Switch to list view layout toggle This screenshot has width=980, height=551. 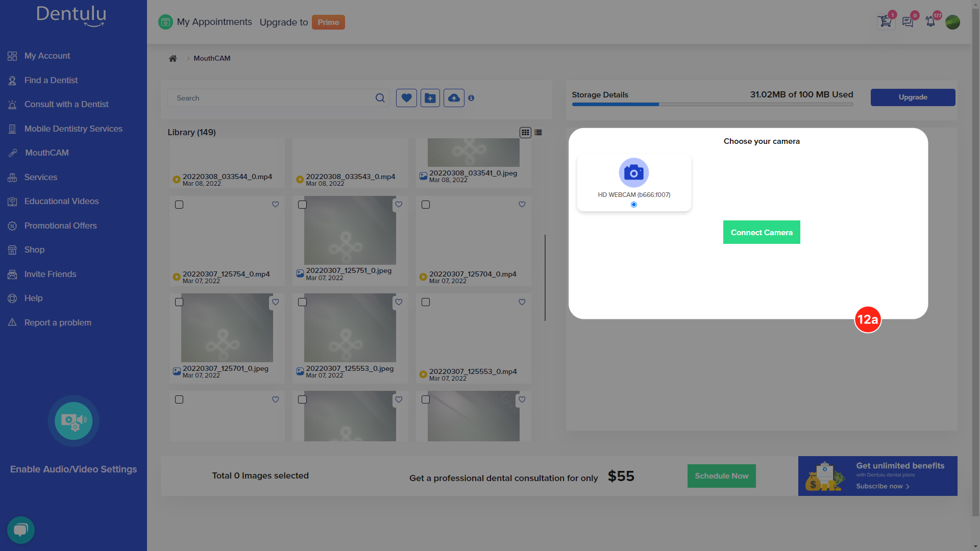(x=538, y=132)
